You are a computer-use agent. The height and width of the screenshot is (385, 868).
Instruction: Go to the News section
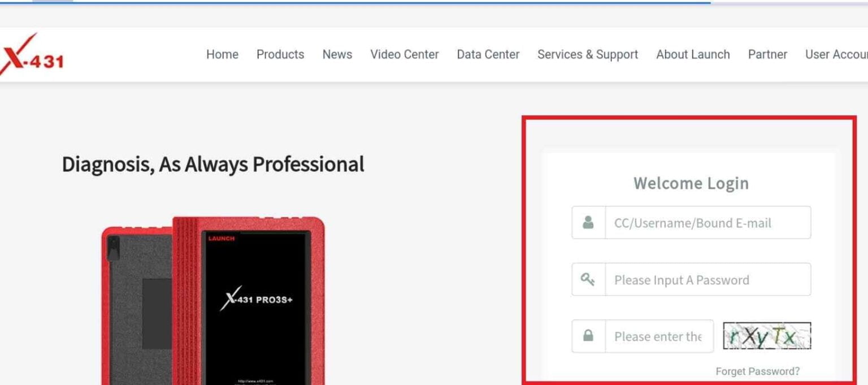[x=337, y=55]
